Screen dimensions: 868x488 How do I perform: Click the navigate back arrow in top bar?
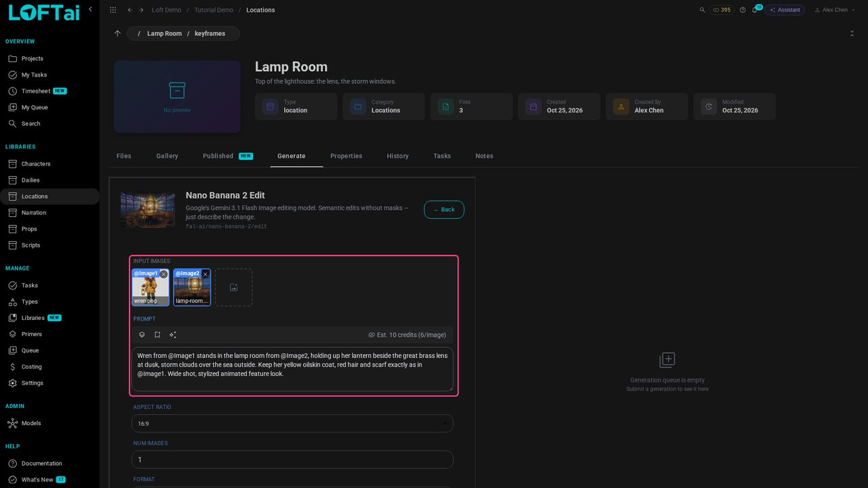pos(130,10)
